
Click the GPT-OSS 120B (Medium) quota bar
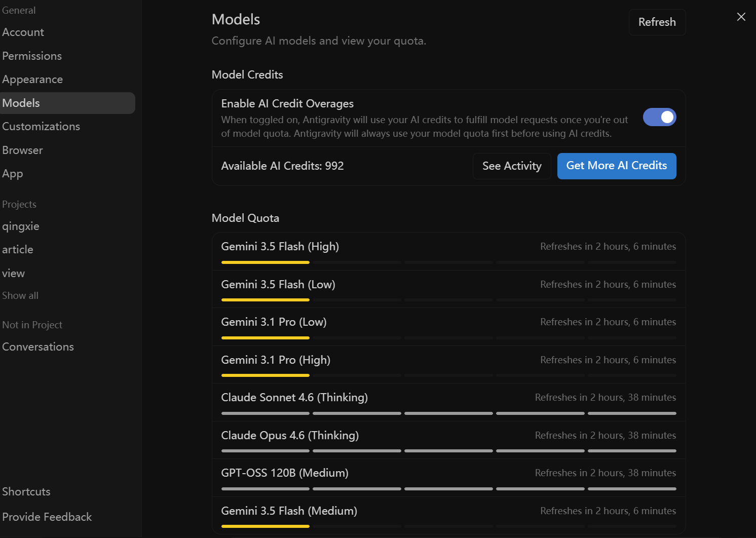pyautogui.click(x=449, y=489)
